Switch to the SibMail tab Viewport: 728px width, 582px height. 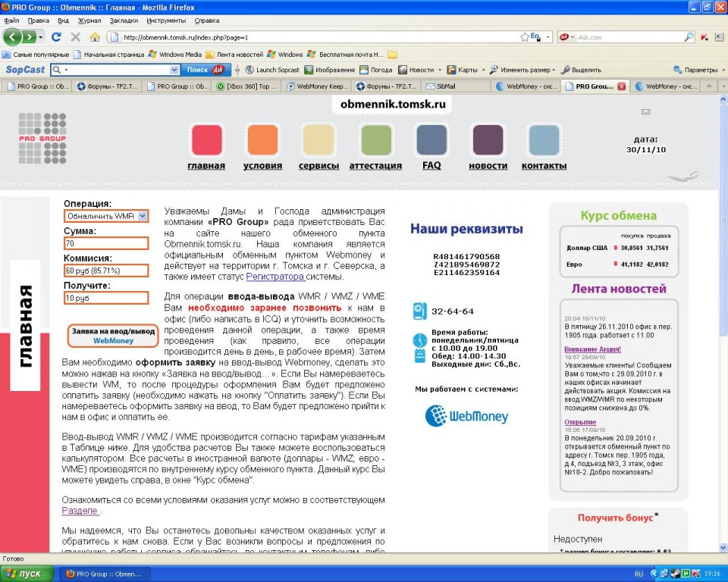(x=456, y=86)
